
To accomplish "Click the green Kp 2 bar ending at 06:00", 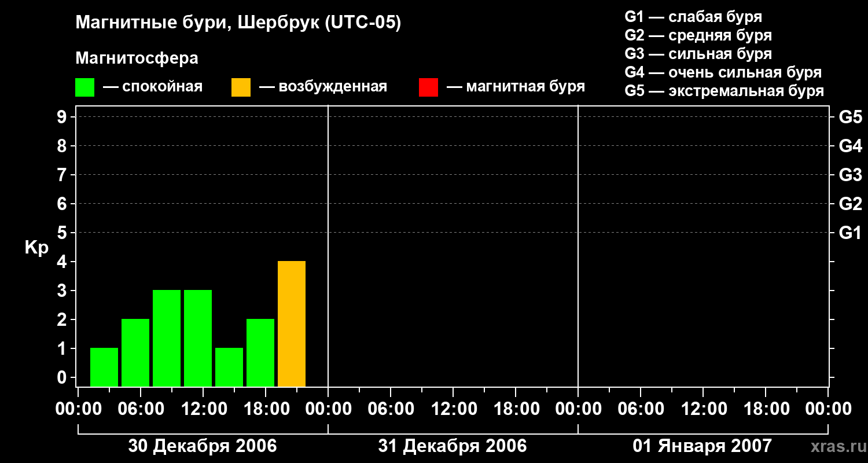I will coord(135,352).
